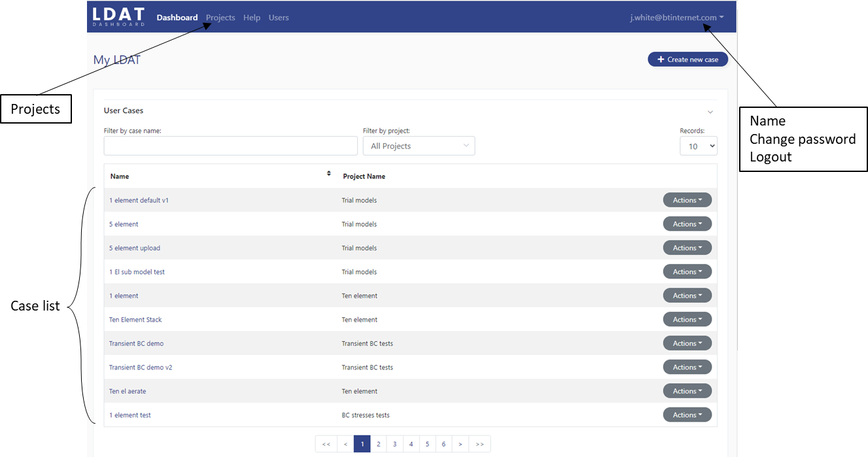This screenshot has width=868, height=457.
Task: Open the Records count dropdown
Action: pos(698,146)
